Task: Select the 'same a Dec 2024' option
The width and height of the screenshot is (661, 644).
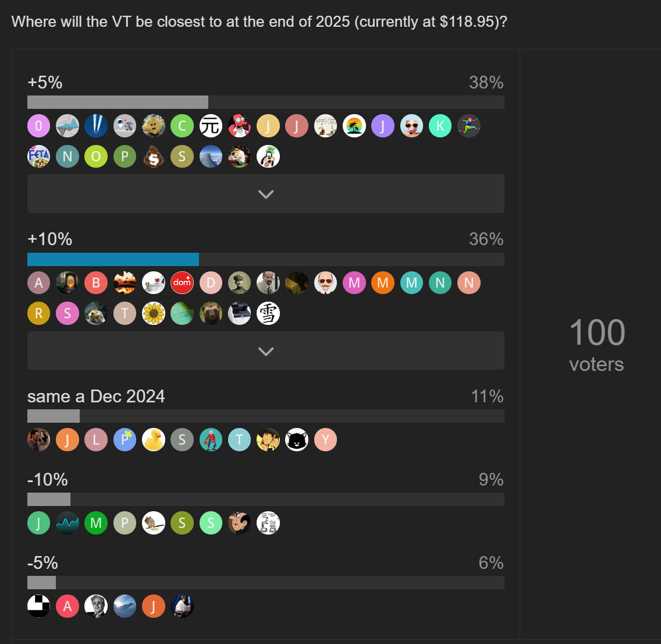Action: coord(96,397)
